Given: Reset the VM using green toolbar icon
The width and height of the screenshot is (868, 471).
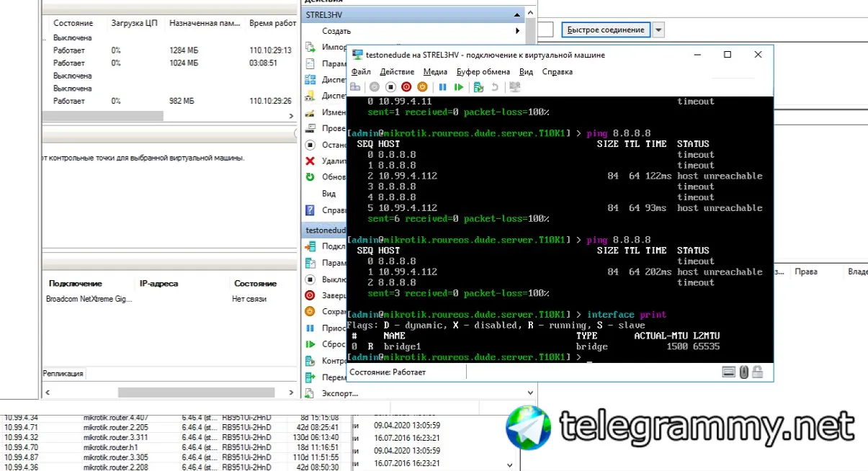Looking at the screenshot, I should click(x=459, y=86).
